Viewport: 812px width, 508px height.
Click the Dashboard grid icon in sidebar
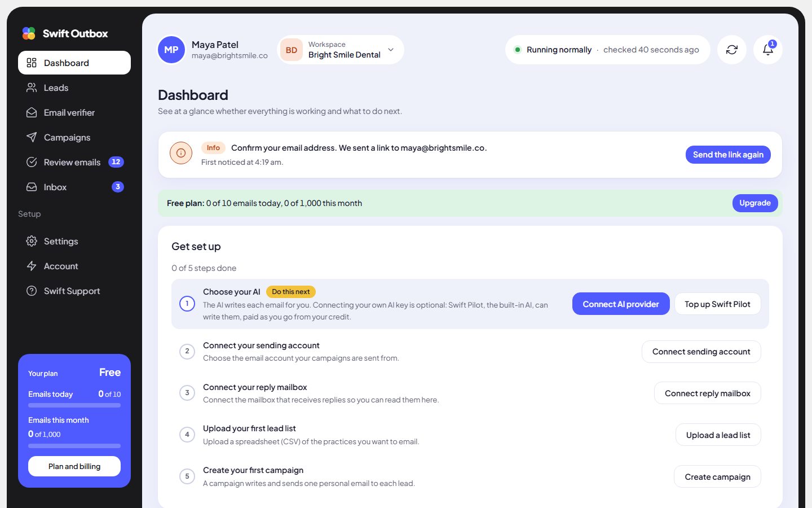click(x=32, y=63)
